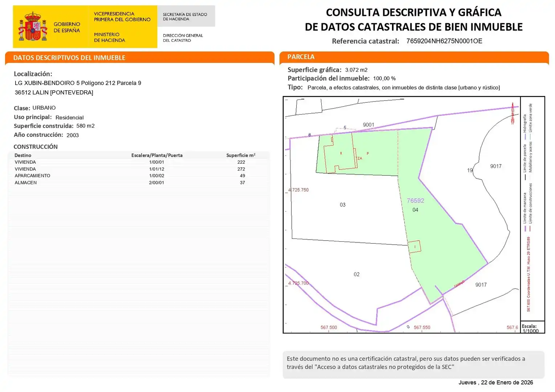
Task: Select the VIVIENDA row with 1/01/12
Action: click(139, 169)
